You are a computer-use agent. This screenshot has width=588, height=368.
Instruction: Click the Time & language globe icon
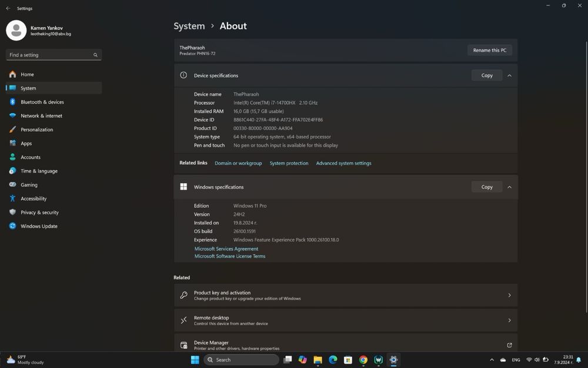tap(12, 171)
